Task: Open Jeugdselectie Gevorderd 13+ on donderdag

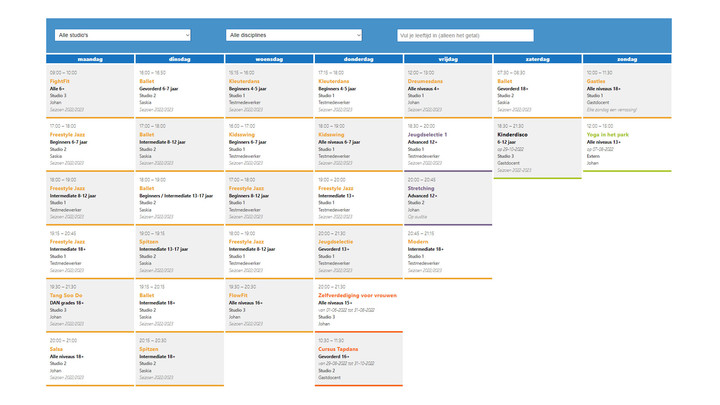Action: tap(359, 252)
